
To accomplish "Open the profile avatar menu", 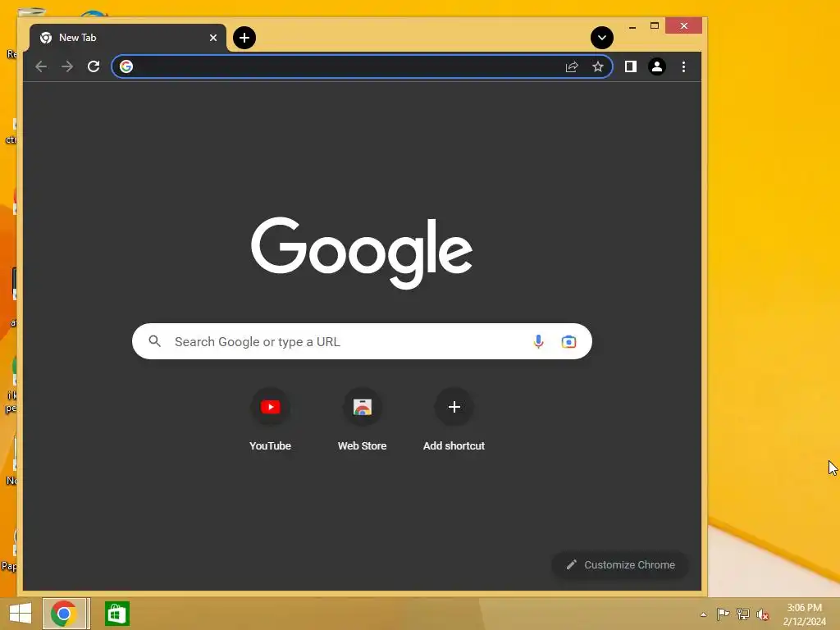I will pyautogui.click(x=657, y=66).
